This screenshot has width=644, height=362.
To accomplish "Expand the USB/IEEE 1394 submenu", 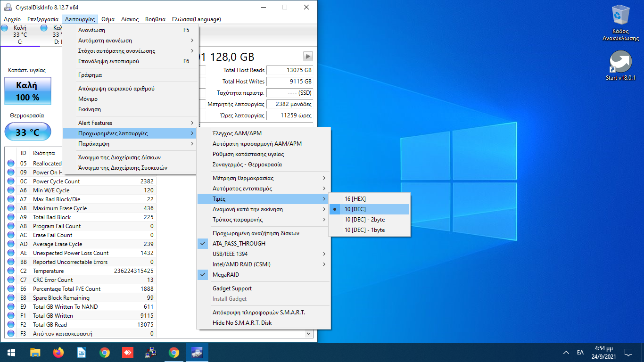I will tap(264, 254).
